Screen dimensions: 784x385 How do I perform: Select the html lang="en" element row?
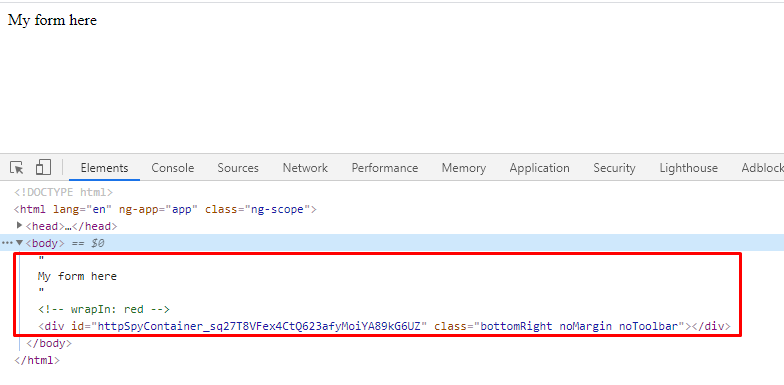(x=166, y=210)
